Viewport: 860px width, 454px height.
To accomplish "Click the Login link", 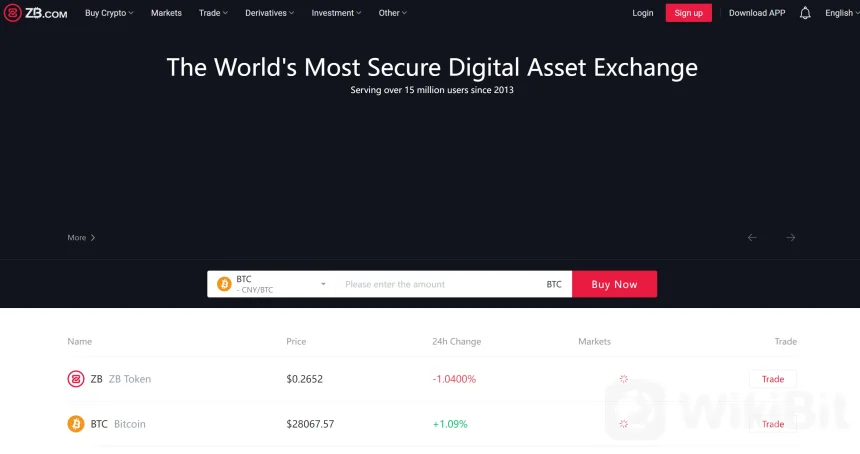I will (x=643, y=13).
